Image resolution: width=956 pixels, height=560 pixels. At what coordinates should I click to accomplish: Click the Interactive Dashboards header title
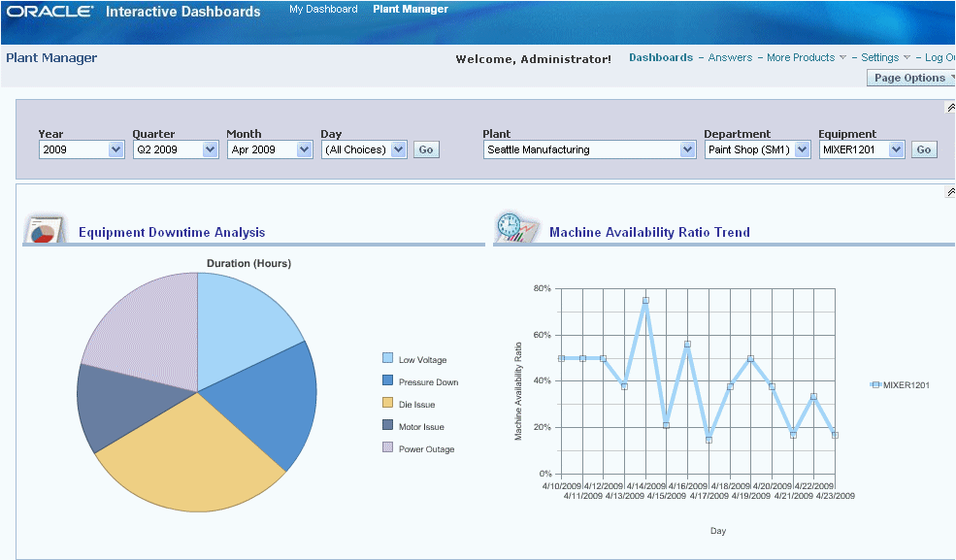[182, 12]
